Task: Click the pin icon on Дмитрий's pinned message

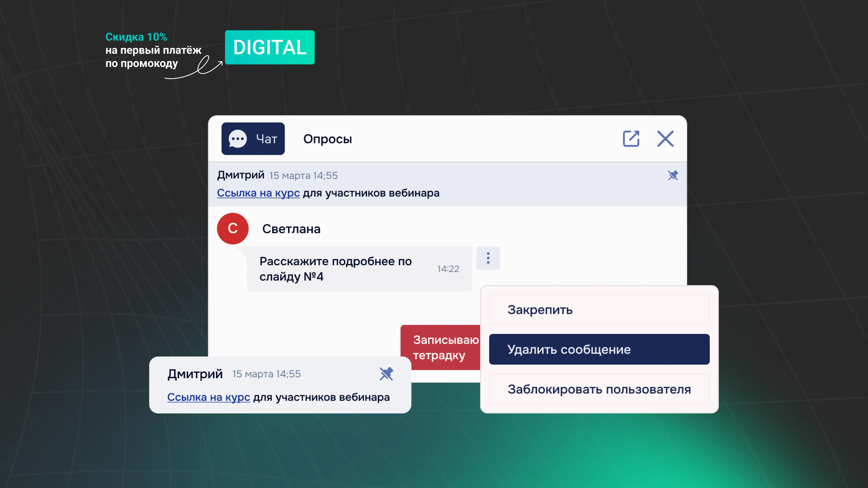Action: coord(673,176)
